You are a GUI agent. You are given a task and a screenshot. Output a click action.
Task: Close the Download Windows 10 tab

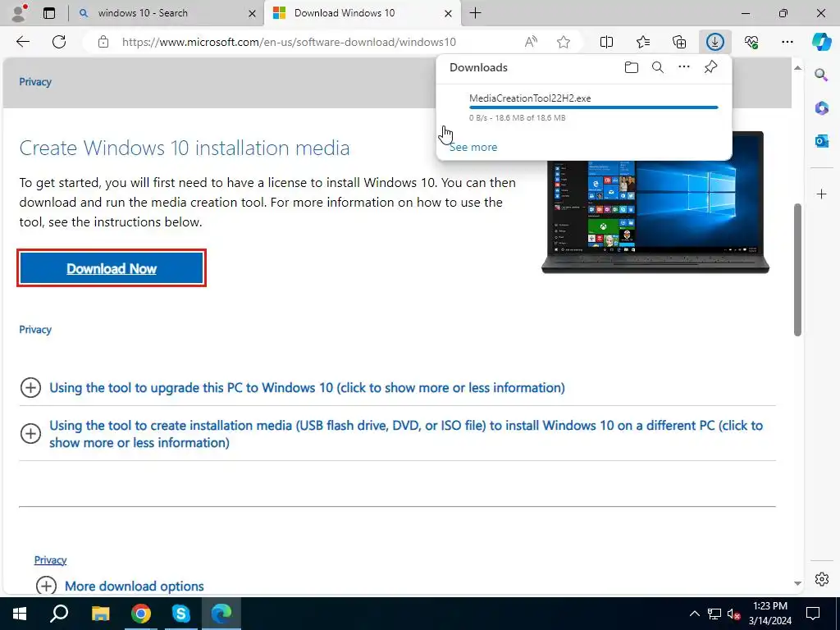tap(449, 13)
